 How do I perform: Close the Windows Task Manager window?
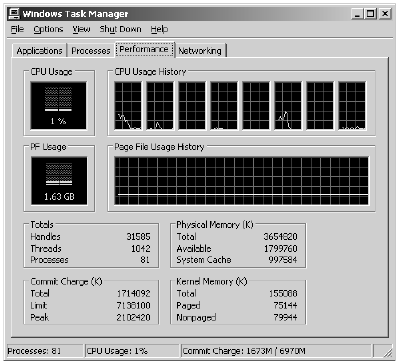tap(385, 14)
